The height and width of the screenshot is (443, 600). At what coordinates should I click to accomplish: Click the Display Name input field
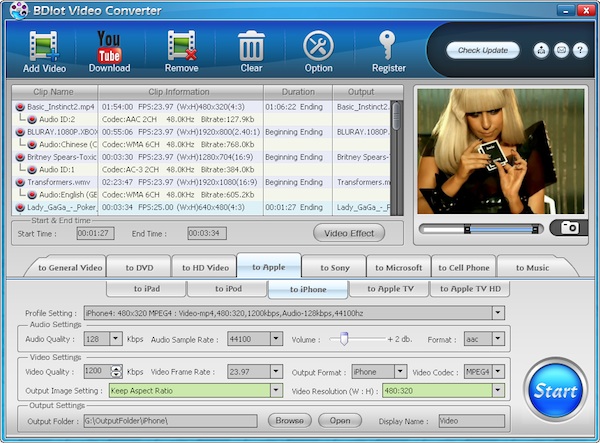pyautogui.click(x=471, y=421)
